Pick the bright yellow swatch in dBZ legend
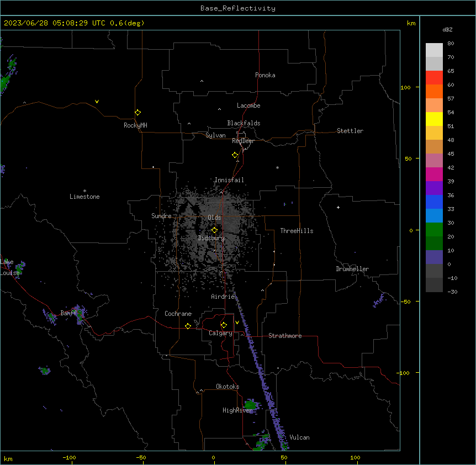This screenshot has height=465, width=476. [434, 119]
